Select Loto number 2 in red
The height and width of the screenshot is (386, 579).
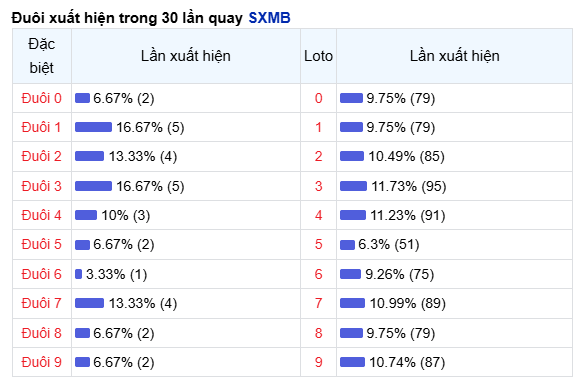click(x=318, y=156)
